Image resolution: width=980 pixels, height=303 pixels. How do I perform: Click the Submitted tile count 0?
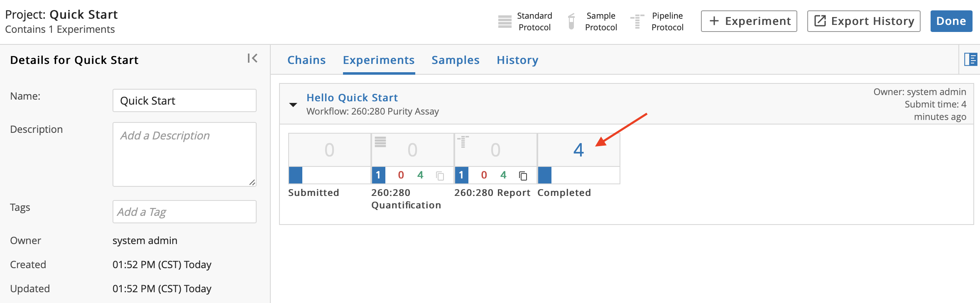pyautogui.click(x=329, y=150)
